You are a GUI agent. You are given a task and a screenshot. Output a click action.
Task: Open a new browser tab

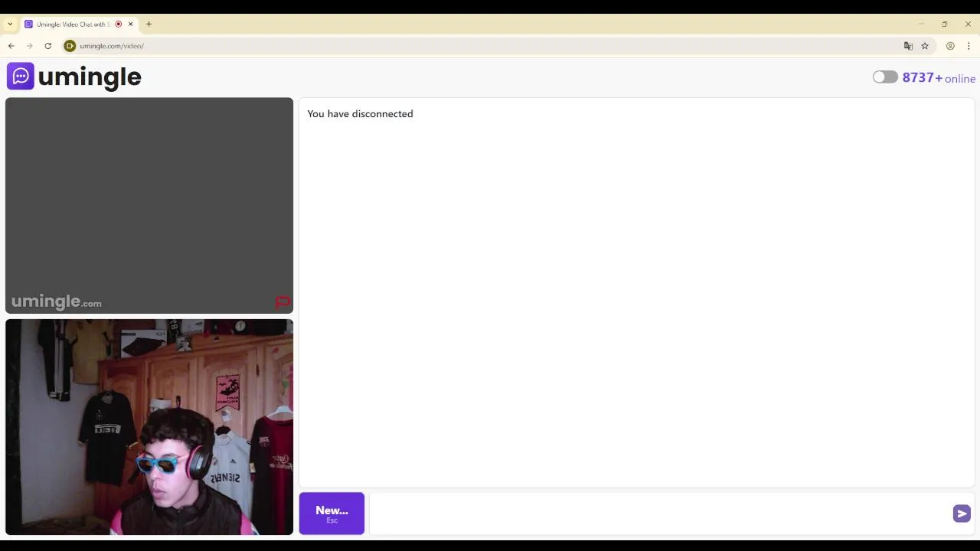(x=149, y=24)
